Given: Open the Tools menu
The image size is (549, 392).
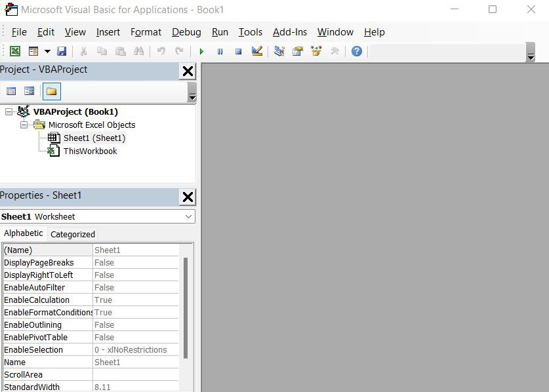Looking at the screenshot, I should (251, 32).
